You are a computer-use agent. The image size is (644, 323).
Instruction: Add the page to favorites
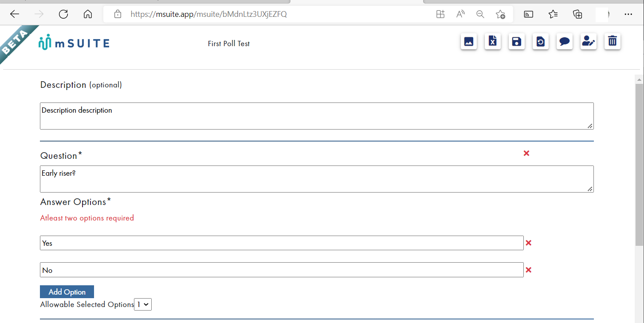[501, 14]
